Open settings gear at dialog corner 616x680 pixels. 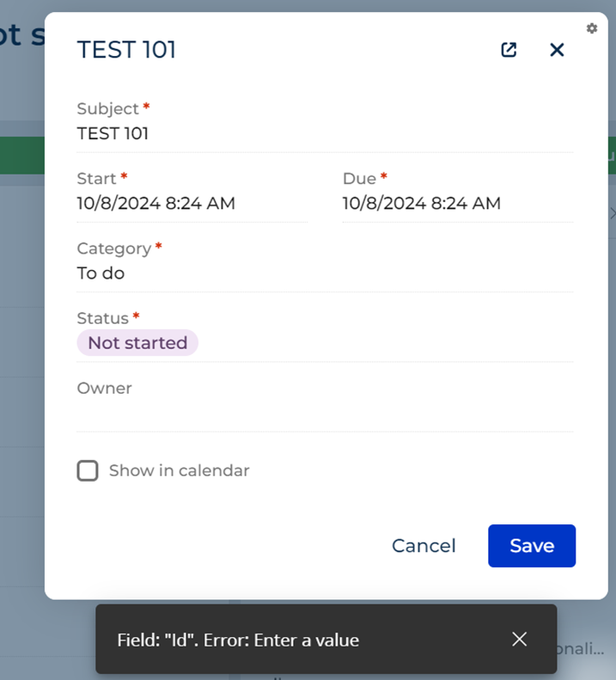[592, 28]
